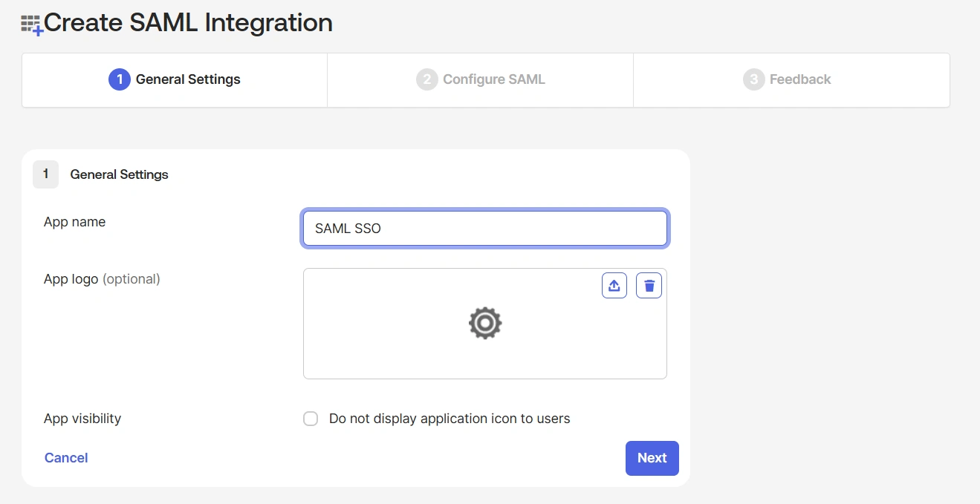Click the gear placeholder in the logo area
The image size is (980, 504).
(484, 323)
